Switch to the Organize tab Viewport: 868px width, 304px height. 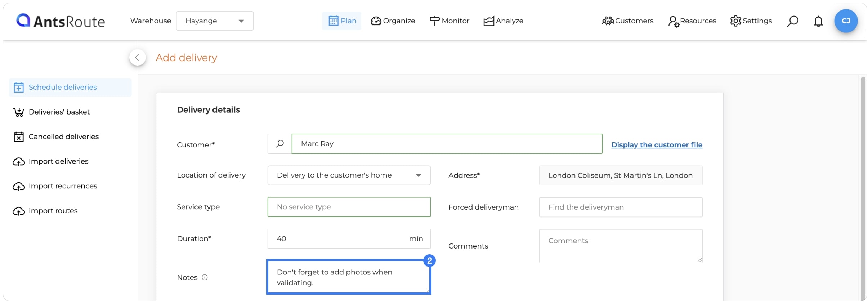393,21
